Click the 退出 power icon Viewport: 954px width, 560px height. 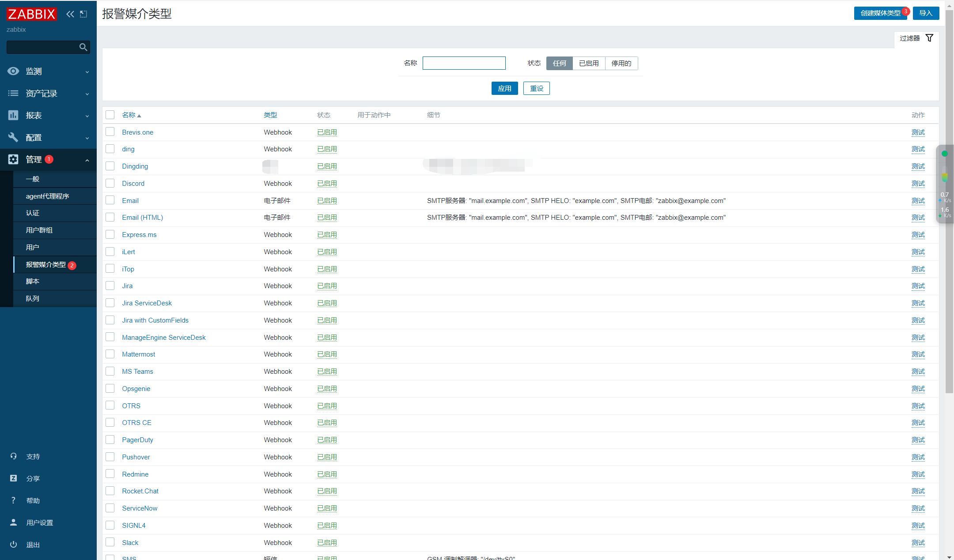click(x=13, y=545)
